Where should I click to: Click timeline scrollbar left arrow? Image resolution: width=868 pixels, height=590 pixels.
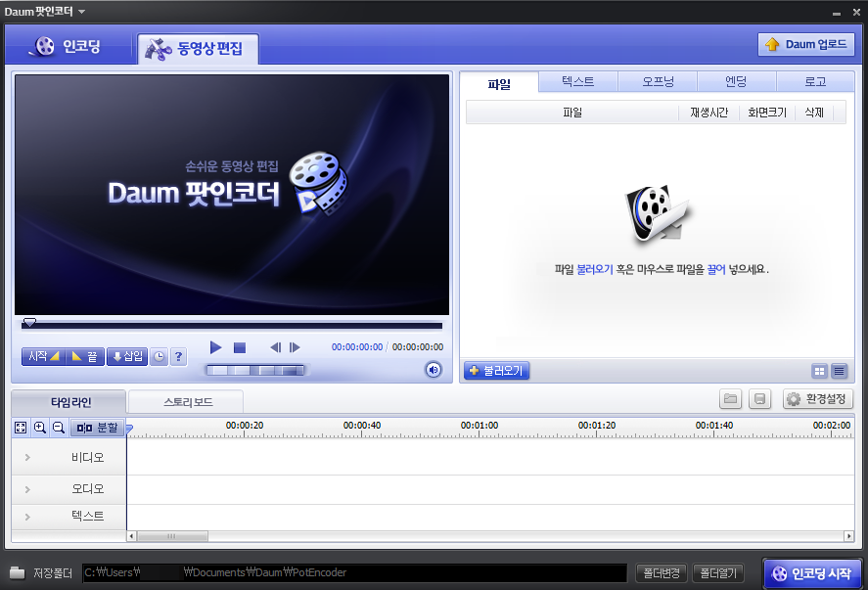pyautogui.click(x=131, y=536)
